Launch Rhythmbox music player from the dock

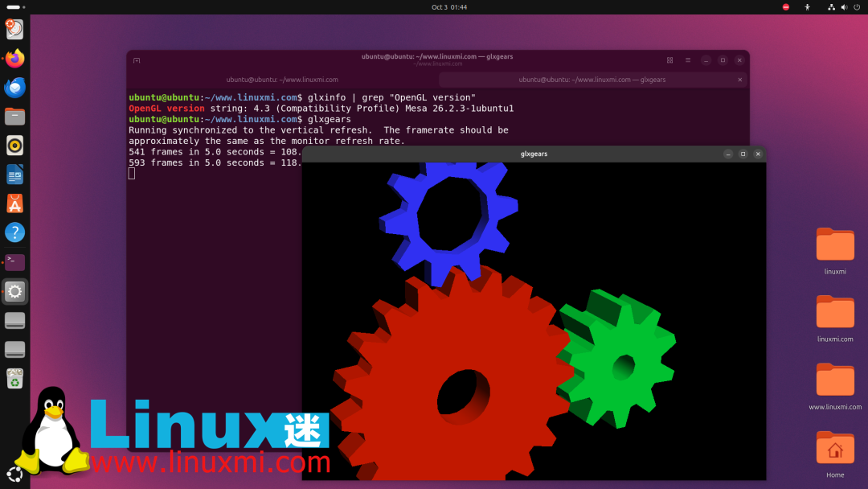click(15, 146)
